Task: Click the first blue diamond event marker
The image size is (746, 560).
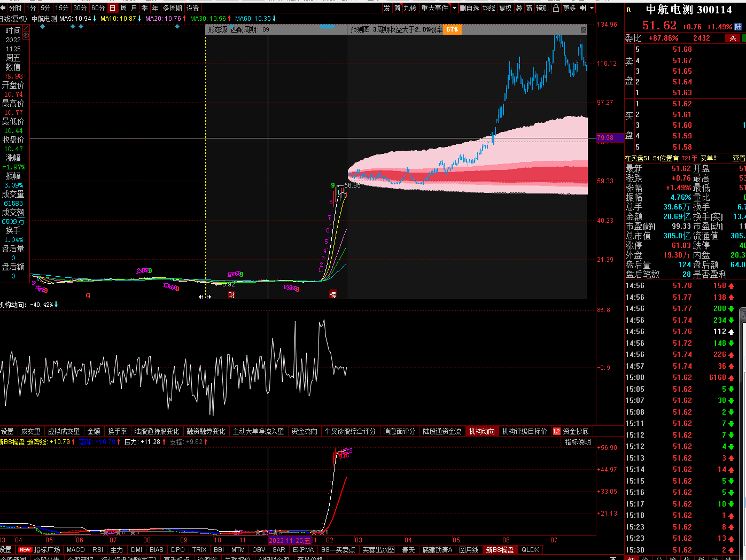Action: click(x=43, y=26)
